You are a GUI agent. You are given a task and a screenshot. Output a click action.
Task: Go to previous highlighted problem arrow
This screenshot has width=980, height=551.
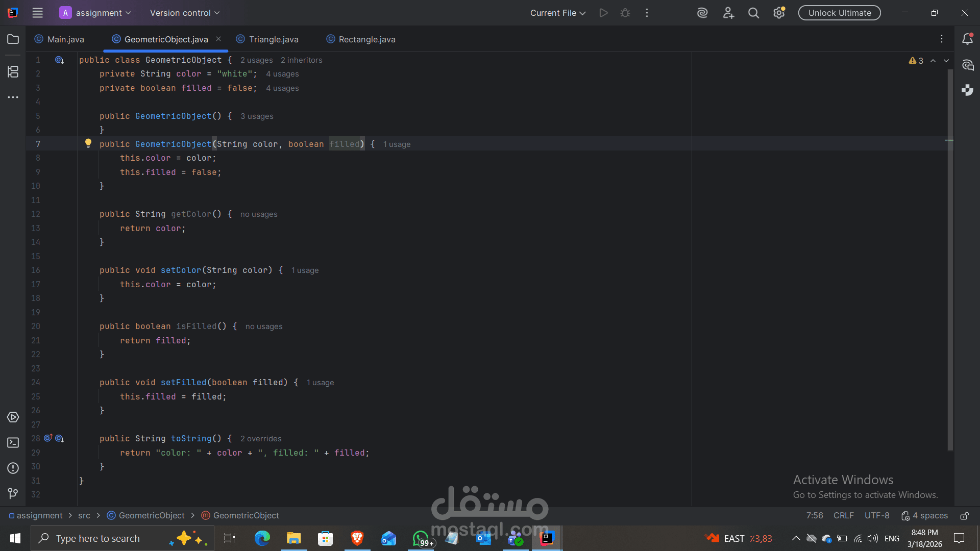933,61
